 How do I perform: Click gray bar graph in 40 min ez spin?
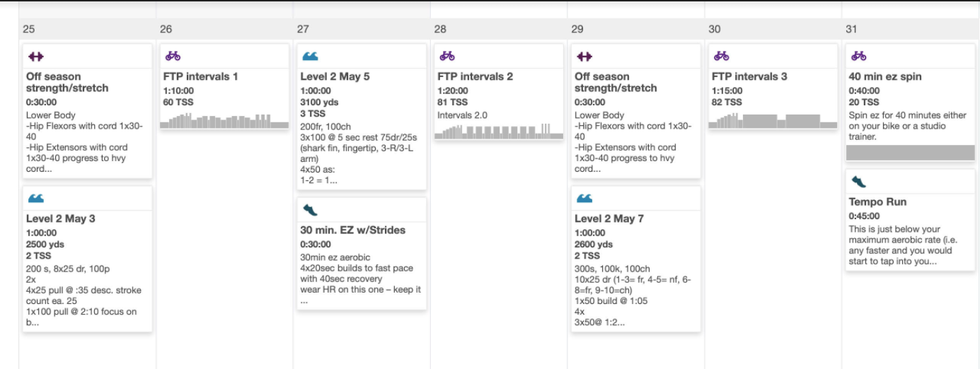[x=910, y=153]
